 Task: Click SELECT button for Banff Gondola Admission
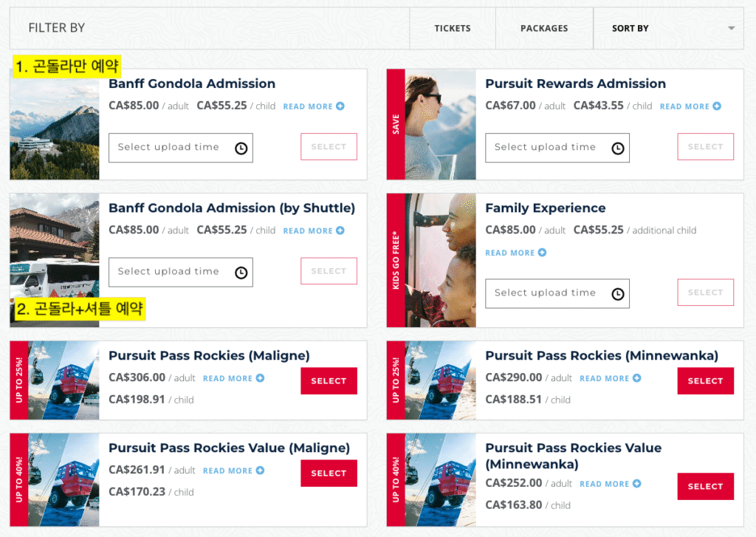329,147
